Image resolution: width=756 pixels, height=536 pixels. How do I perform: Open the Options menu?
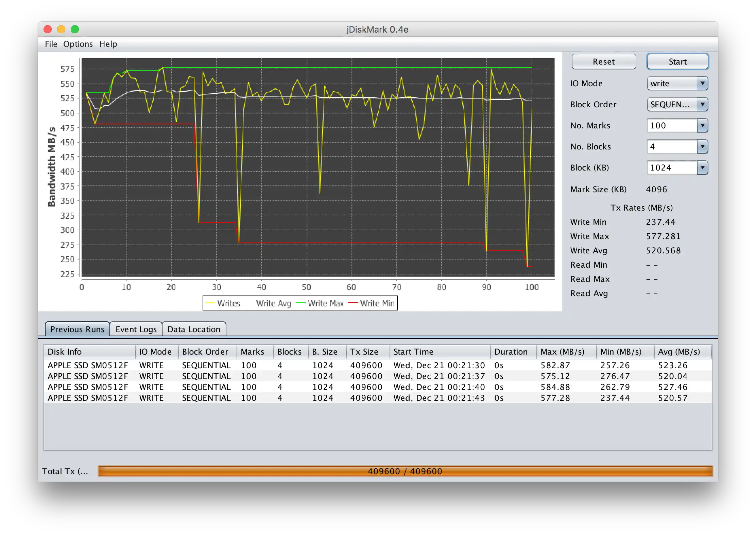[78, 44]
